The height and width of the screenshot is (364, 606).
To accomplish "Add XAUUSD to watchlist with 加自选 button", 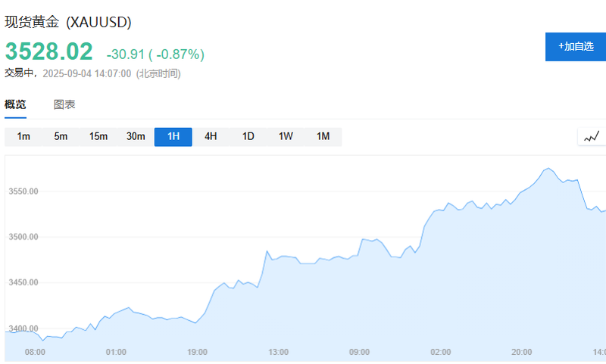I will click(576, 46).
